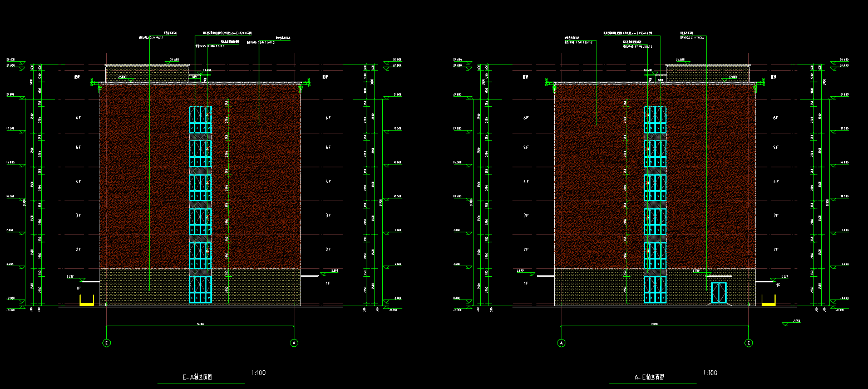
Task: Click the E-A轴立面图 drawing title
Action: click(x=198, y=377)
